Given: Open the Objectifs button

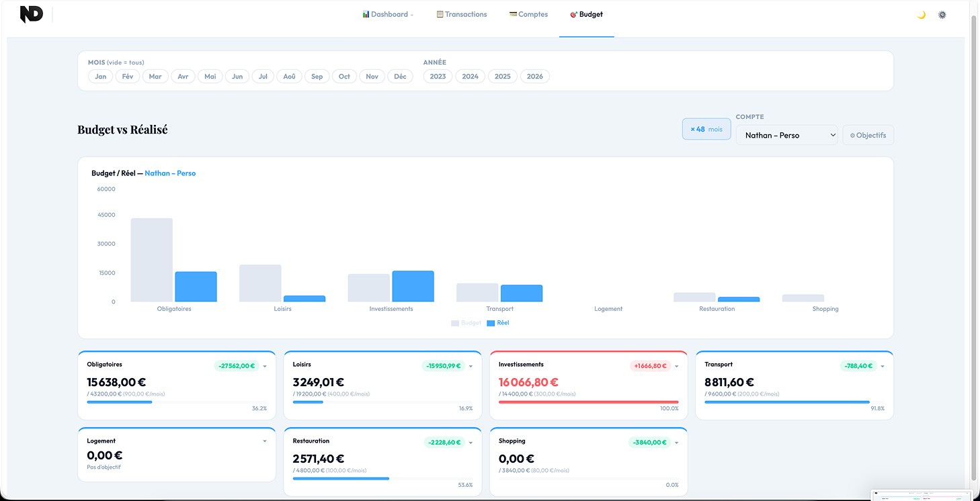Looking at the screenshot, I should [x=868, y=135].
